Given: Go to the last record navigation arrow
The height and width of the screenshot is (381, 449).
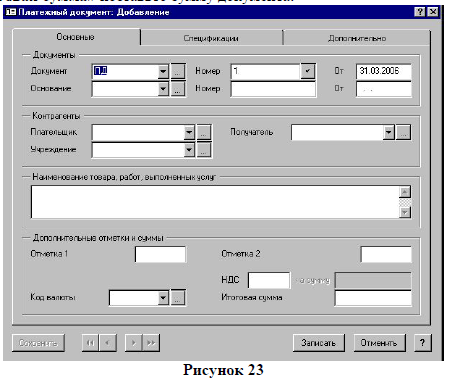Looking at the screenshot, I should point(151,343).
